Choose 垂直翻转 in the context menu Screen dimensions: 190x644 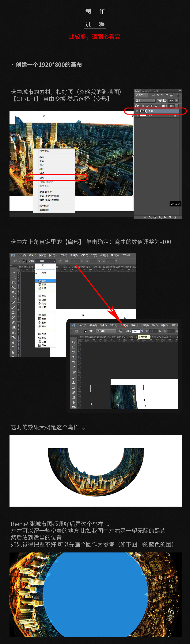[x=54, y=210]
